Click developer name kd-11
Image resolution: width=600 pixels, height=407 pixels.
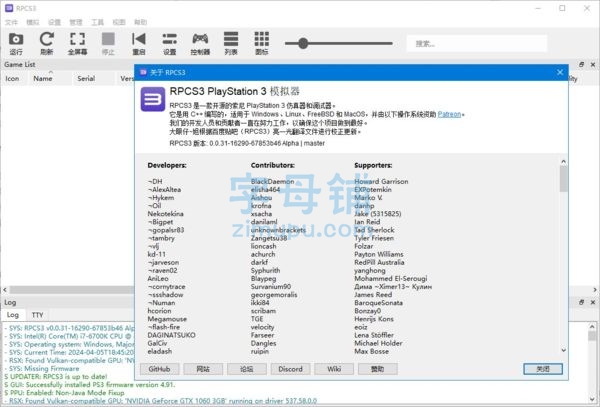pos(157,254)
